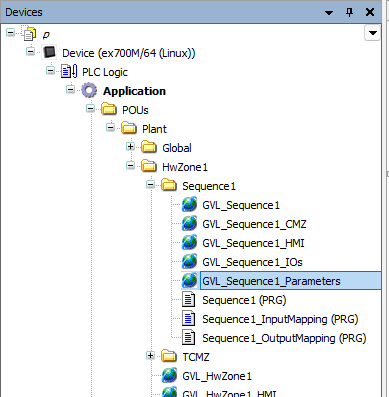Click the GVL_Sequence1_IOs globe icon
The width and height of the screenshot is (389, 397).
pyautogui.click(x=189, y=261)
